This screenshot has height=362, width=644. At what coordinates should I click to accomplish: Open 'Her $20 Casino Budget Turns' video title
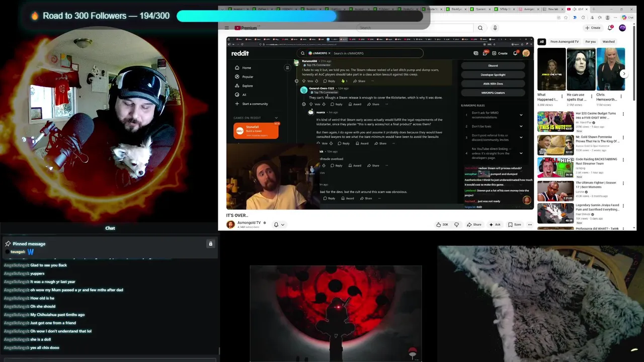coord(596,115)
